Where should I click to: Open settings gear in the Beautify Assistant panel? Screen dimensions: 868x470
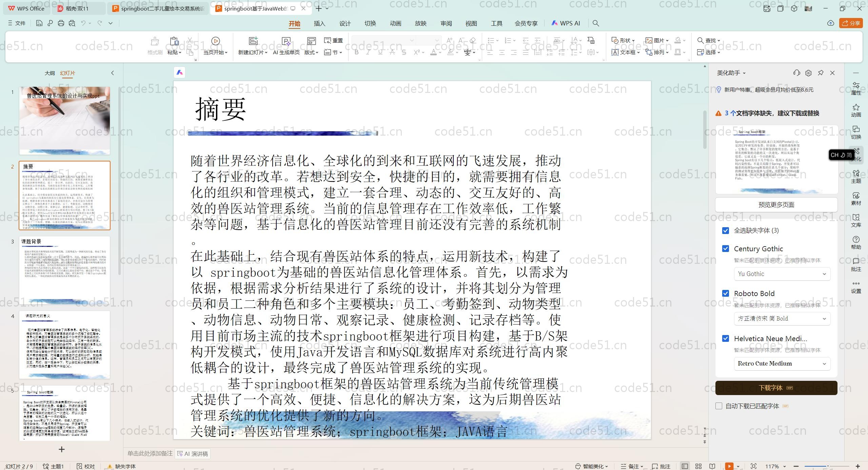point(808,73)
